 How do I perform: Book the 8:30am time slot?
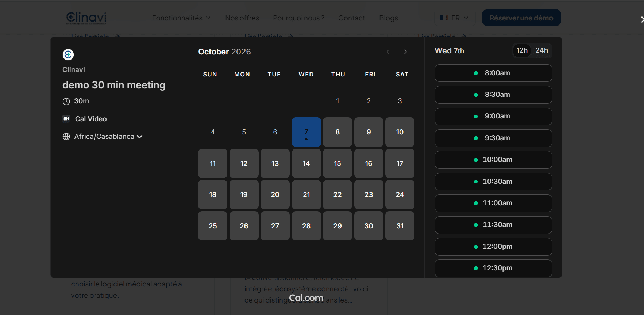click(493, 95)
